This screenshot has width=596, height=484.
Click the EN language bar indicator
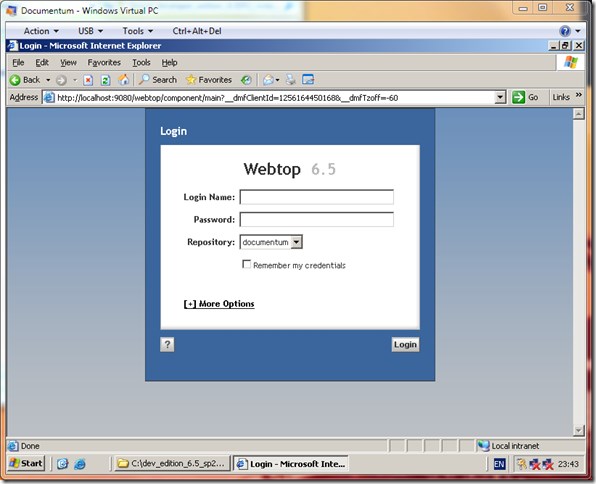tap(499, 464)
